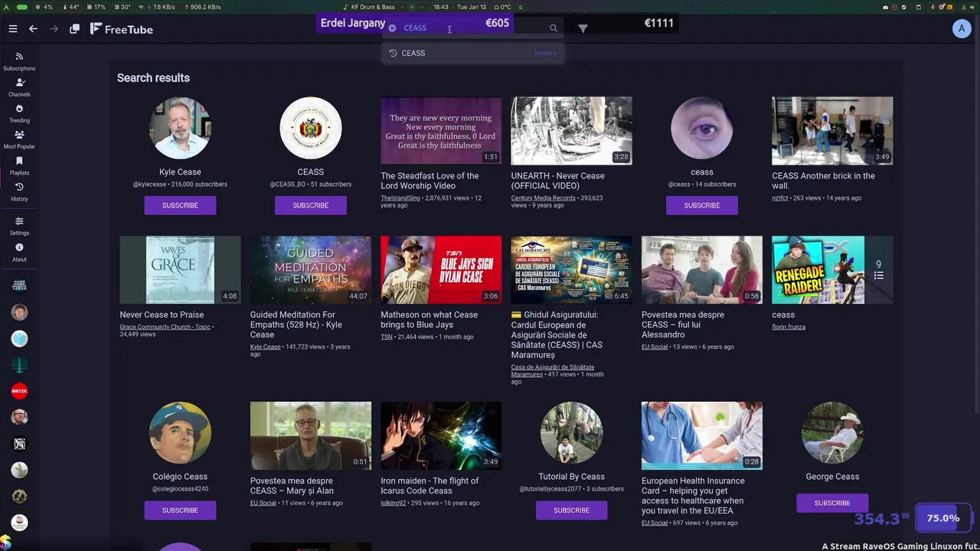Image resolution: width=980 pixels, height=551 pixels.
Task: Play the Blue Jays Sign Dylan Cease thumbnail
Action: [x=441, y=269]
